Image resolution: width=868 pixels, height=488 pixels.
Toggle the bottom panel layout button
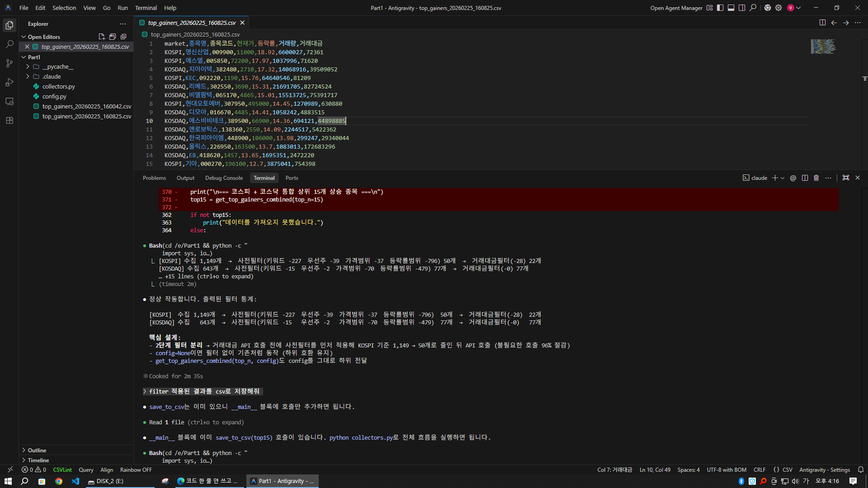tap(731, 8)
